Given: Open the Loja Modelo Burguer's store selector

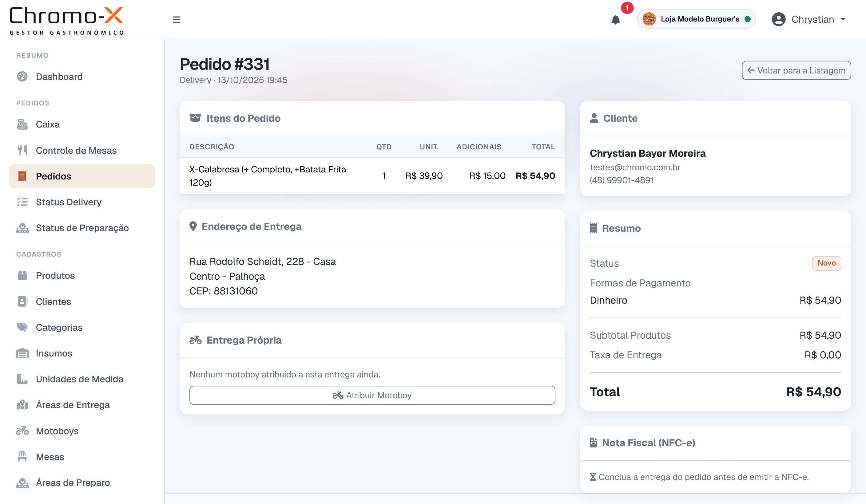Looking at the screenshot, I should (x=696, y=19).
